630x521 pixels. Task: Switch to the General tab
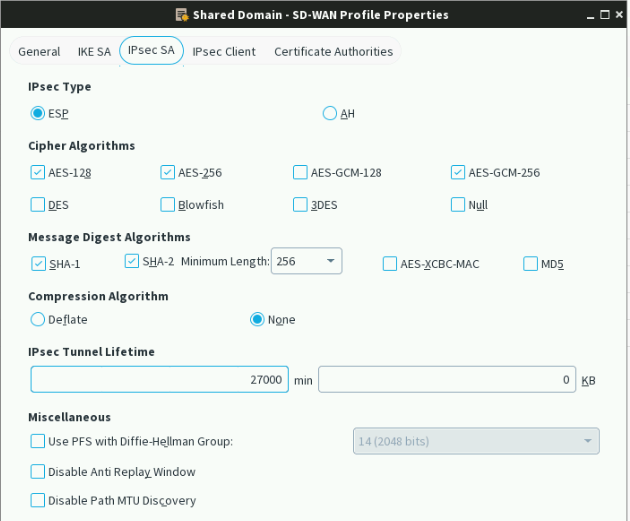coord(39,52)
